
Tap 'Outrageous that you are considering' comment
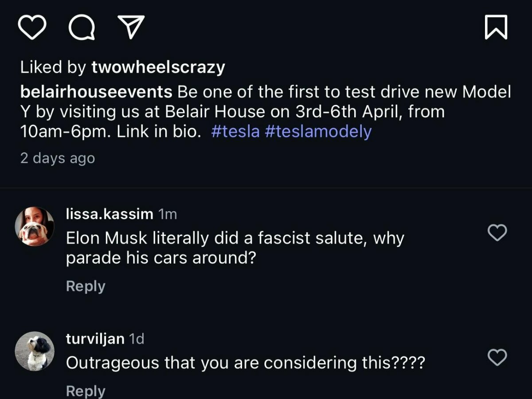click(x=245, y=363)
